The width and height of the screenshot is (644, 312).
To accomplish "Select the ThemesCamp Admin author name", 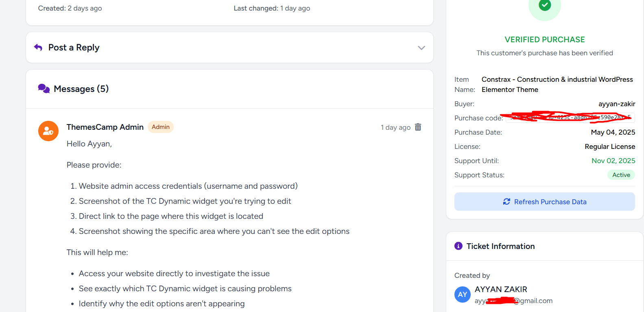I will (105, 127).
